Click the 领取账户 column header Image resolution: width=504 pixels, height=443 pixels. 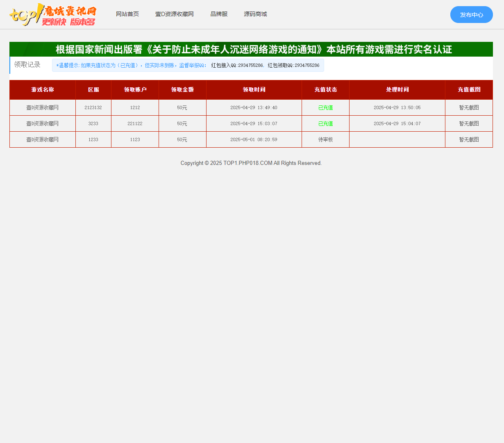coord(135,90)
